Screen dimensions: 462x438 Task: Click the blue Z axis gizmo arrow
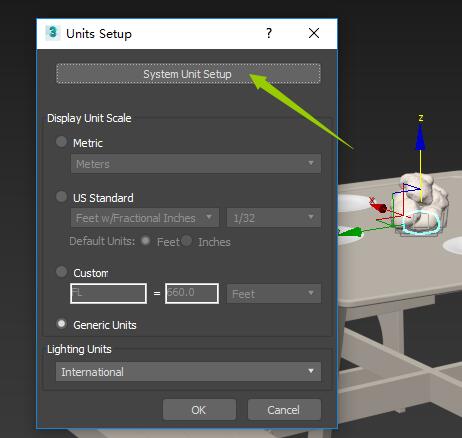point(420,137)
